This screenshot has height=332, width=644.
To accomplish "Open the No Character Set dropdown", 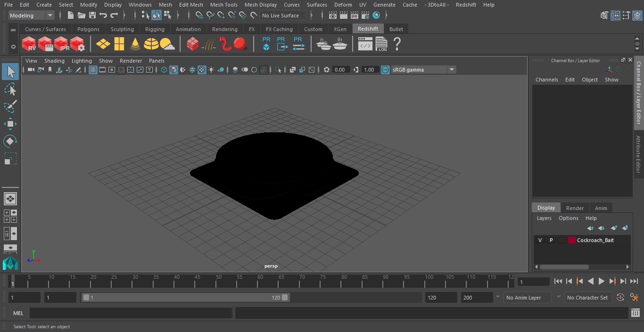I will click(587, 298).
